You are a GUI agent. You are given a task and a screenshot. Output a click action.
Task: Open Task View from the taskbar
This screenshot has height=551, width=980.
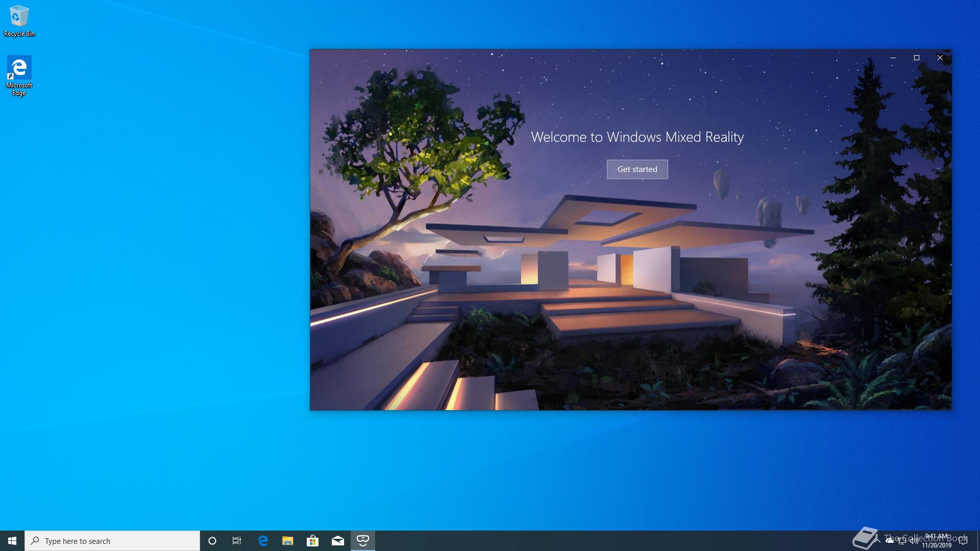click(x=237, y=541)
